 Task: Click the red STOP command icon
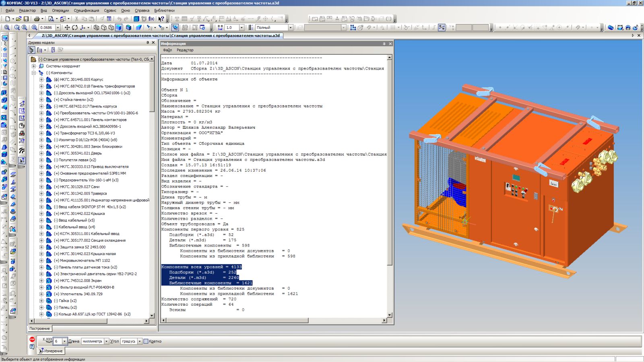click(x=32, y=339)
